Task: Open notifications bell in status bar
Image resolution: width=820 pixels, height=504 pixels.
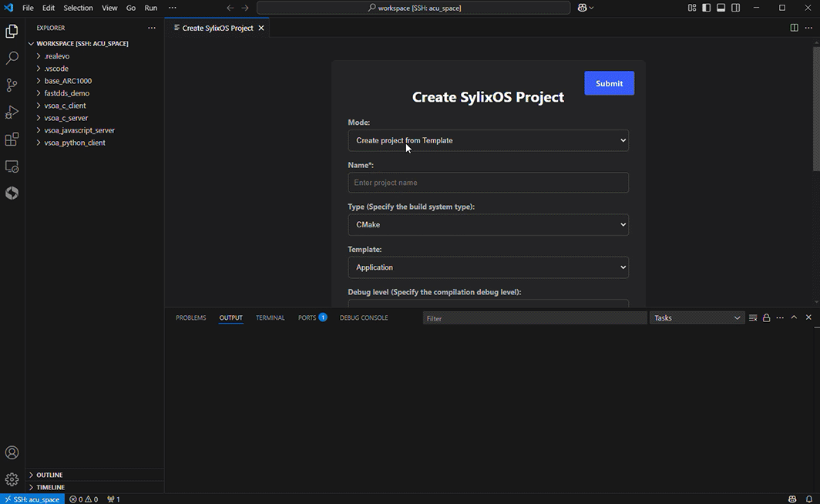Action: 809,499
